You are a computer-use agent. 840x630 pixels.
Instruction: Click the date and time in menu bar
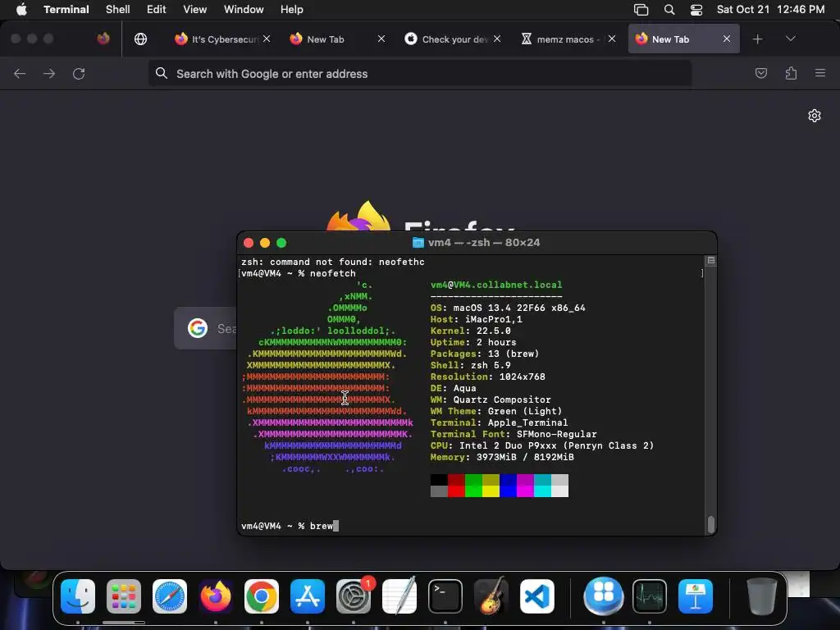(770, 10)
